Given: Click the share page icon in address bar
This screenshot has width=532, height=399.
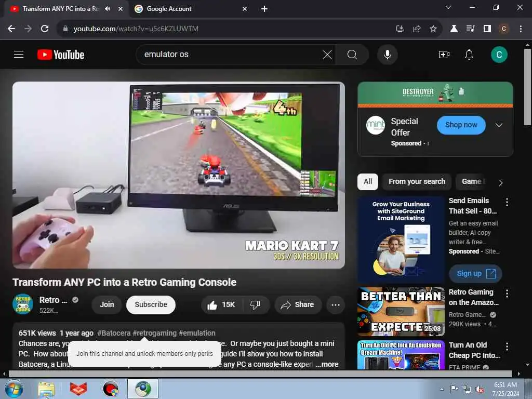Looking at the screenshot, I should (x=416, y=29).
